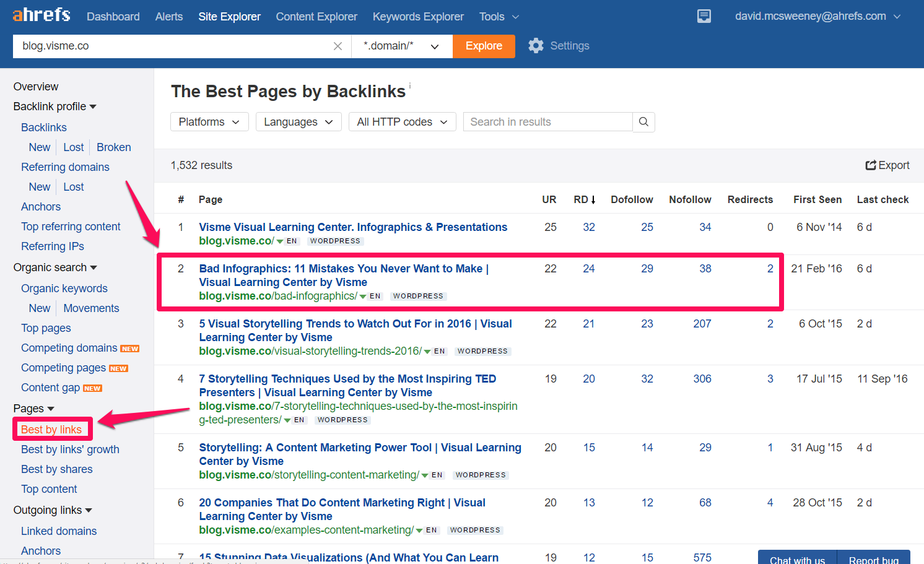This screenshot has width=924, height=564.
Task: Open the notifications message icon
Action: (x=704, y=16)
